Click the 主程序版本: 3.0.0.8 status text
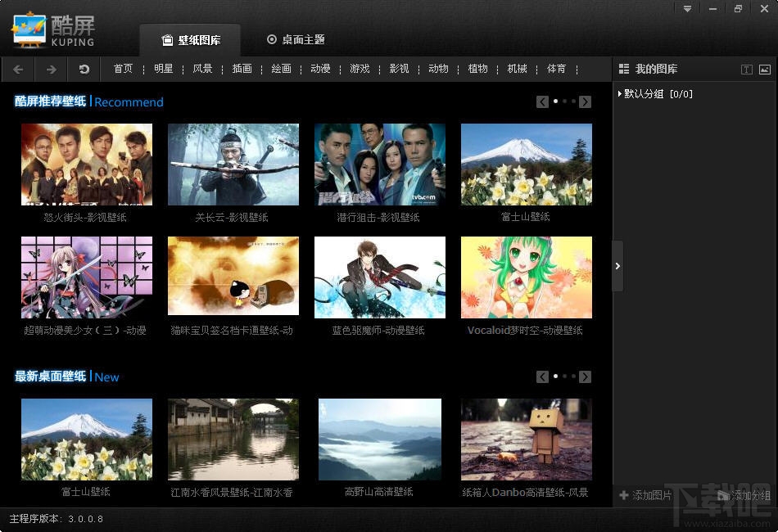 point(56,519)
